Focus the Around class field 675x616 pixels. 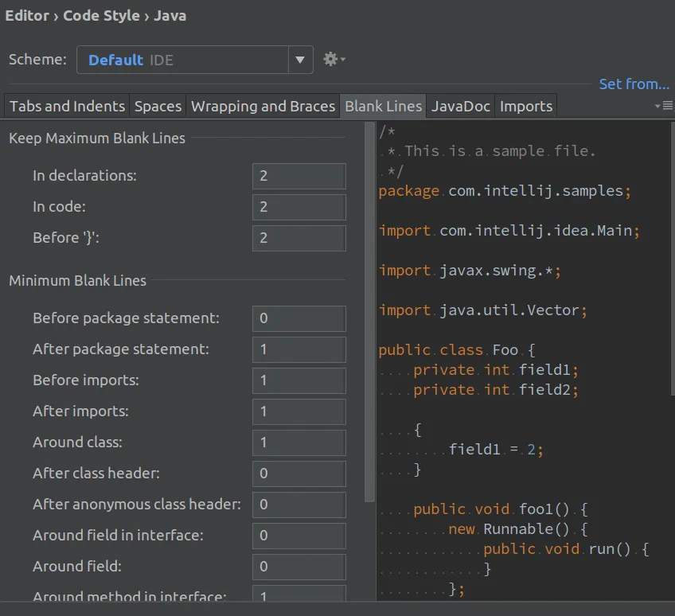(298, 442)
